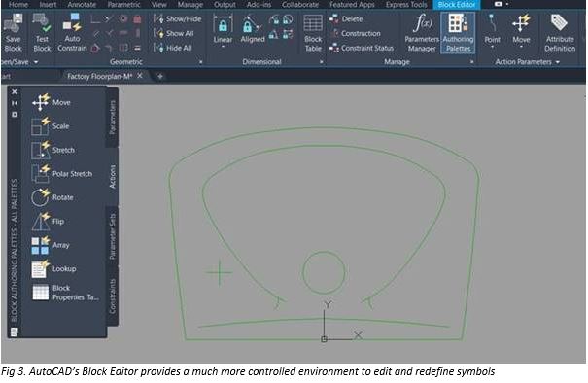
Task: Choose the Linear dimensional constraint
Action: pyautogui.click(x=223, y=28)
